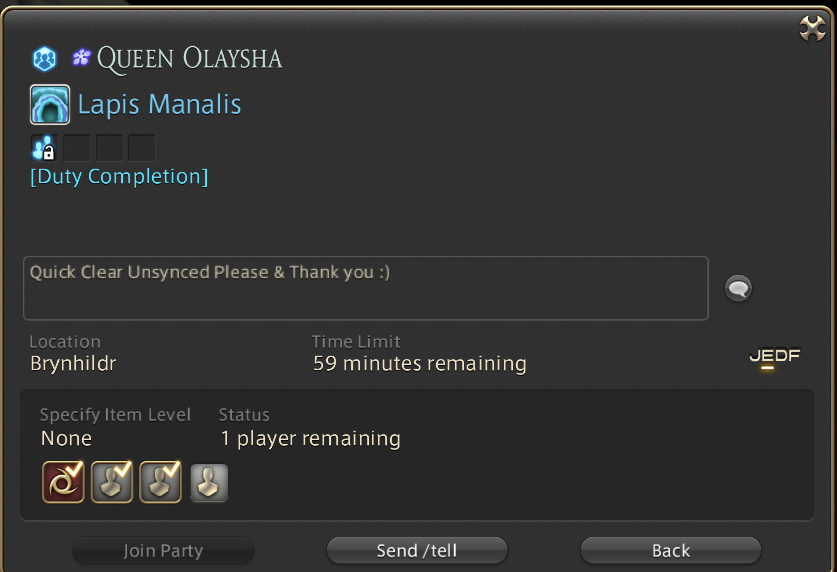
Task: Click the blue party finder hexagon icon
Action: pyautogui.click(x=44, y=59)
